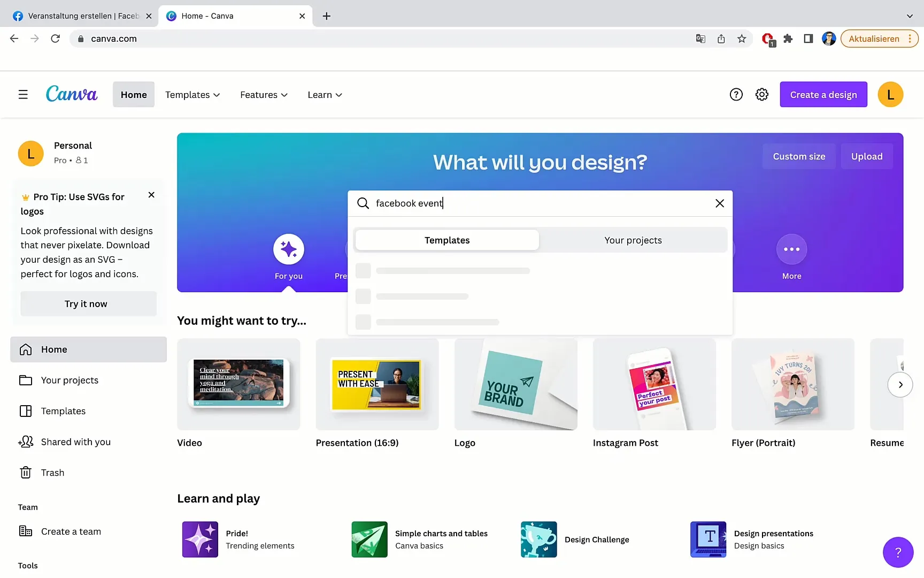
Task: Open the More design types icon
Action: pyautogui.click(x=791, y=249)
